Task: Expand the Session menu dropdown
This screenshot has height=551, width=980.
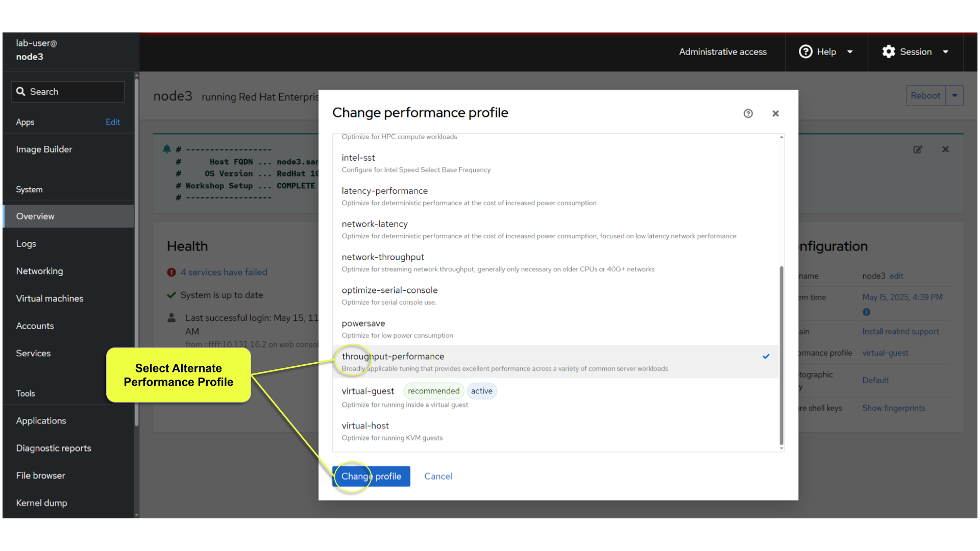Action: tap(945, 52)
